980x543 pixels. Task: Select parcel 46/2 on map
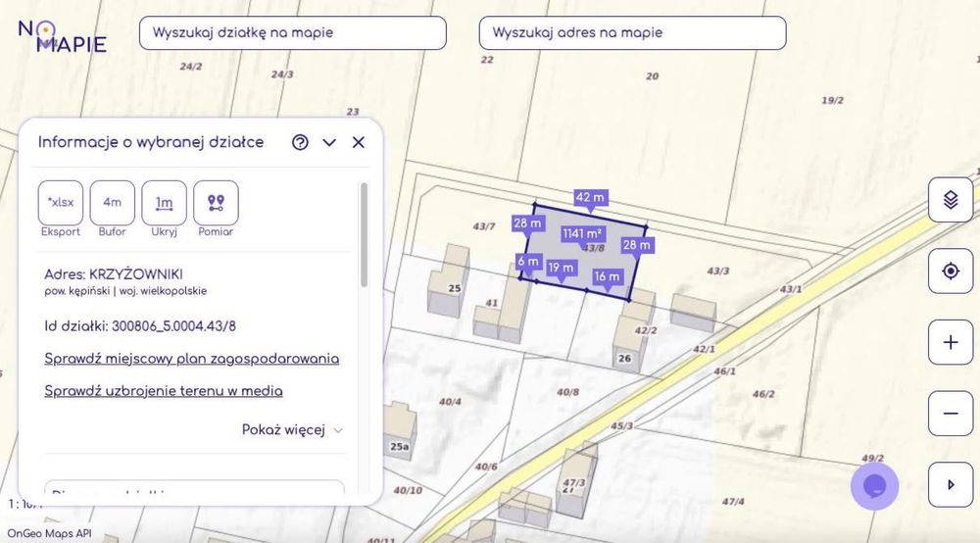(x=763, y=394)
